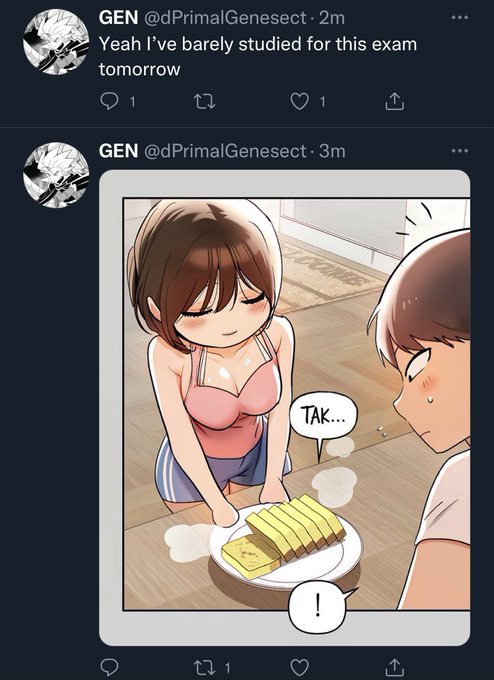The width and height of the screenshot is (494, 680).
Task: Open more options on the 2m tweet
Action: 460,18
